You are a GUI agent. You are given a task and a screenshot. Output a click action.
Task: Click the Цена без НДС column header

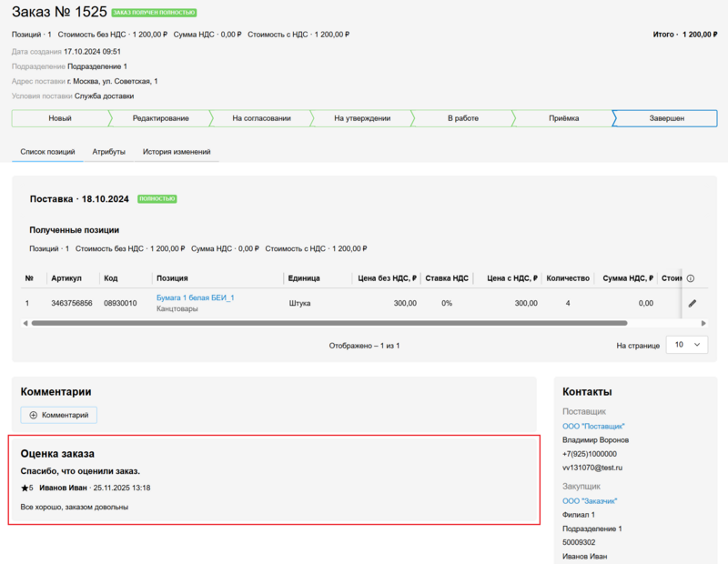click(387, 278)
